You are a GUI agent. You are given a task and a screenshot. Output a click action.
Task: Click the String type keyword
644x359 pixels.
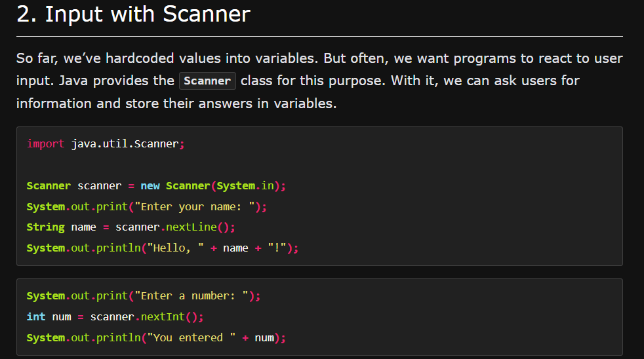(x=45, y=227)
